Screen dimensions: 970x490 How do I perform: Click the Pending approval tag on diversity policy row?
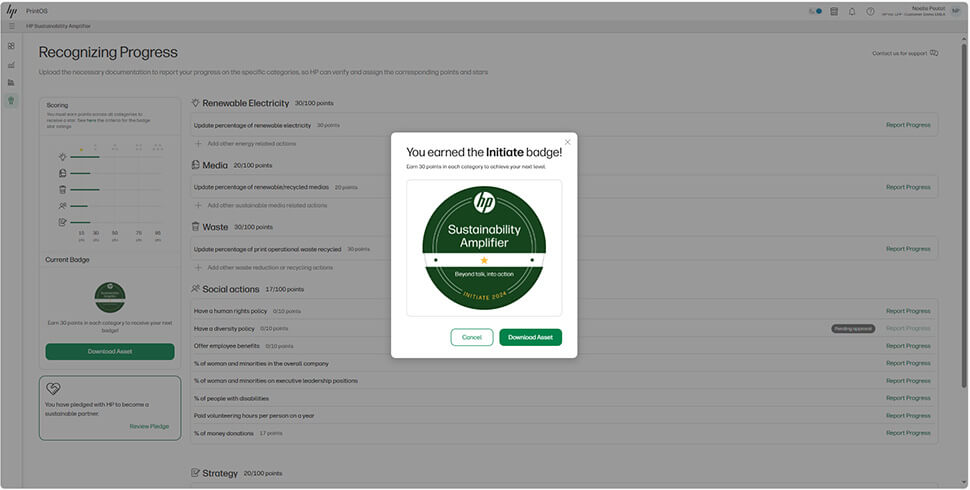(x=853, y=329)
